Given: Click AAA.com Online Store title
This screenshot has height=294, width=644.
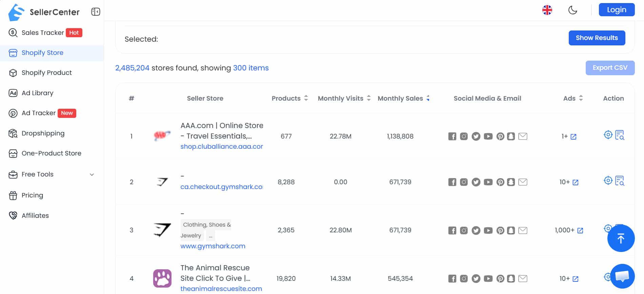Looking at the screenshot, I should pos(222,131).
